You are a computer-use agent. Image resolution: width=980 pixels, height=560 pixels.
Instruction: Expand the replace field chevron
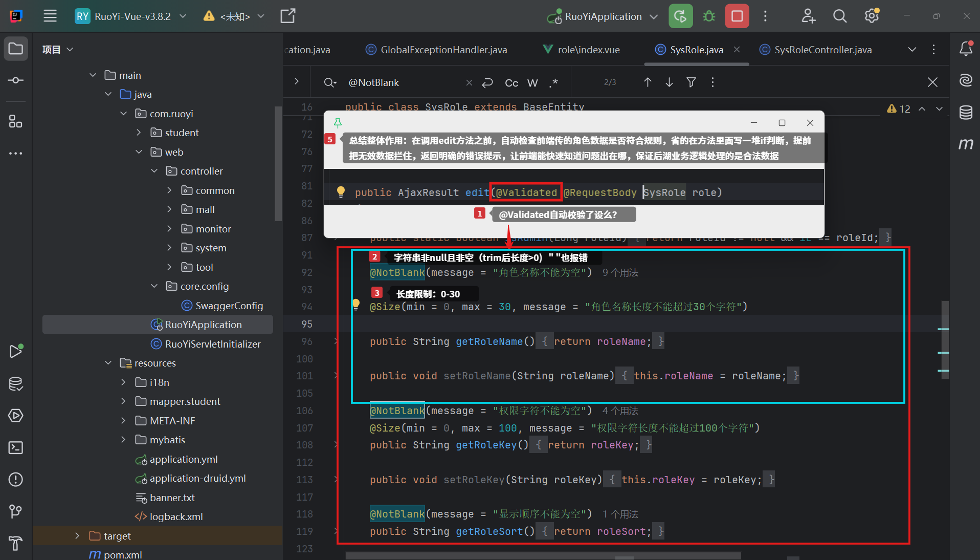click(x=297, y=81)
